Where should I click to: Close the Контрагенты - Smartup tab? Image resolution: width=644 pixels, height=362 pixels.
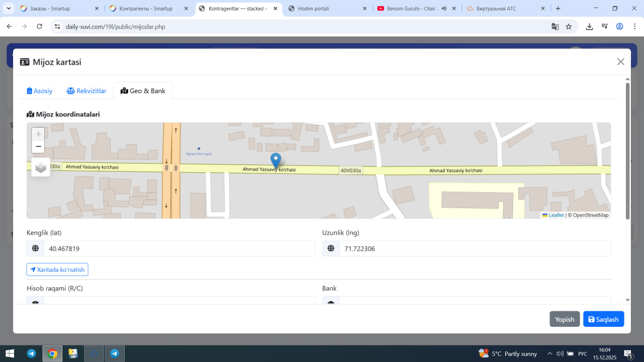pos(186,9)
